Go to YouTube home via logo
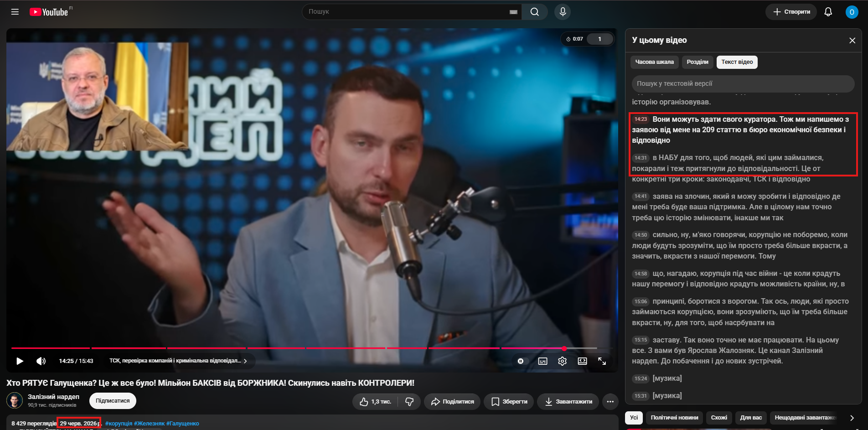This screenshot has height=430, width=868. click(49, 12)
